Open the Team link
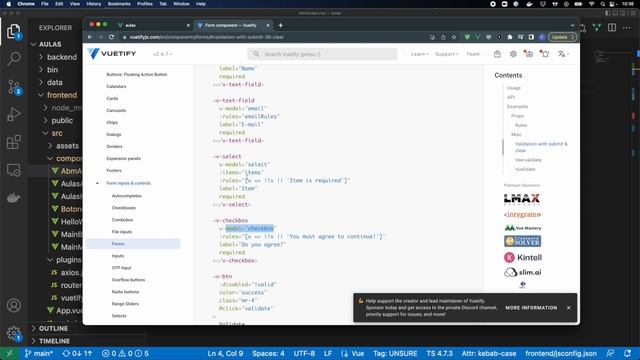The image size is (640, 360). [x=473, y=54]
